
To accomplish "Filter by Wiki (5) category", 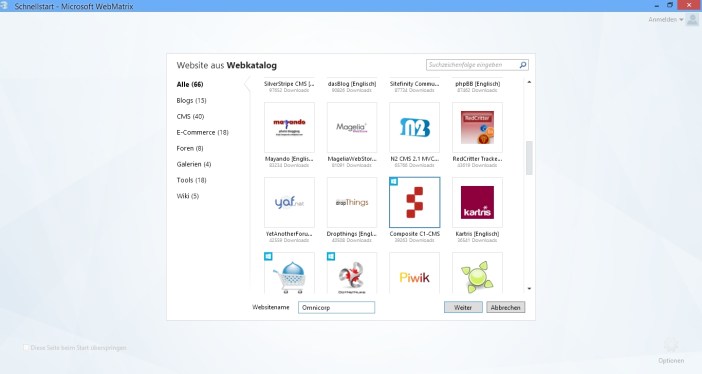I will pos(188,196).
